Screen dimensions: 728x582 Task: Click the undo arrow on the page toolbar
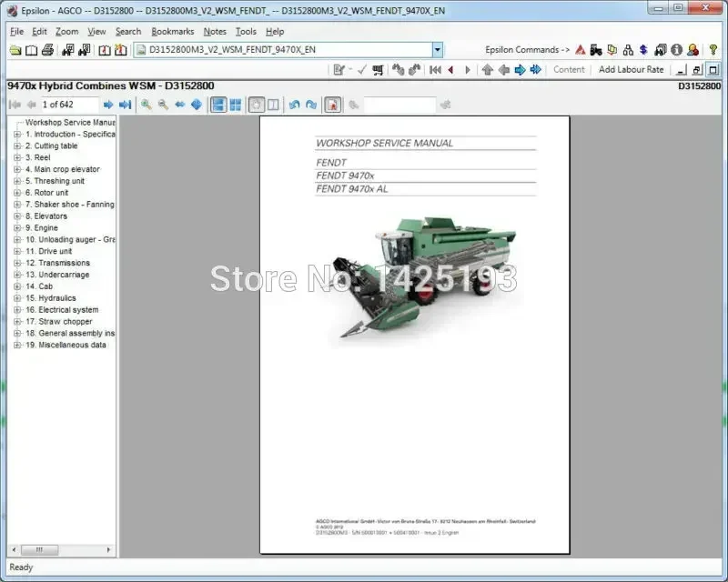pos(294,104)
